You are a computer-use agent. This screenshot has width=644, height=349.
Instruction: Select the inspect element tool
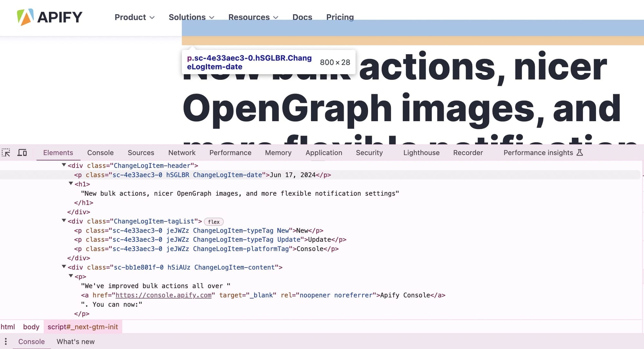click(x=6, y=152)
